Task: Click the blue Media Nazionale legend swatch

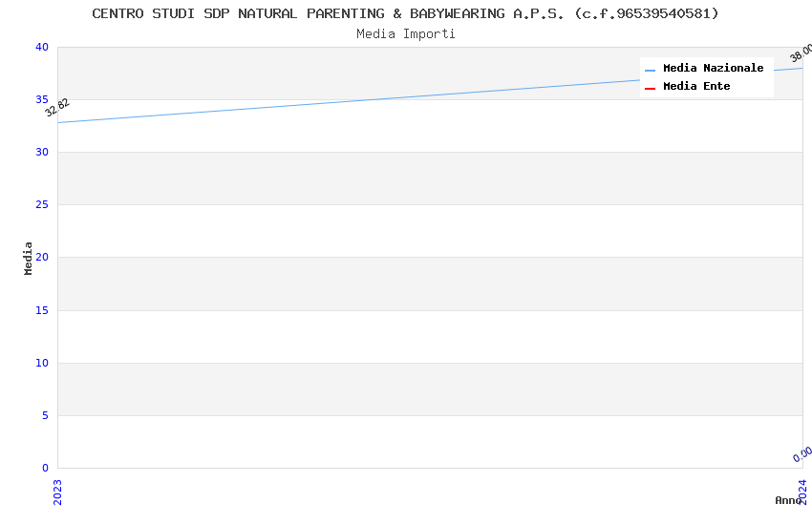Action: point(651,70)
